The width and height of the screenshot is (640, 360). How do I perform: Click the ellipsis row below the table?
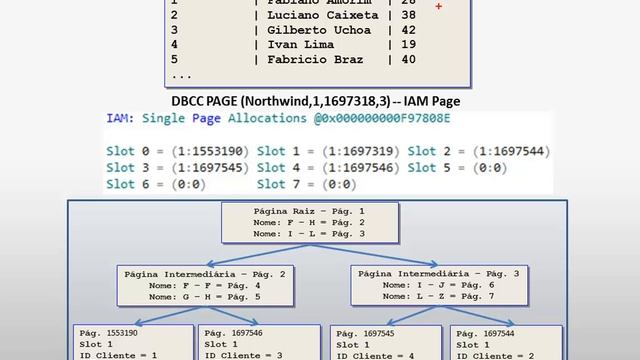pyautogui.click(x=181, y=76)
